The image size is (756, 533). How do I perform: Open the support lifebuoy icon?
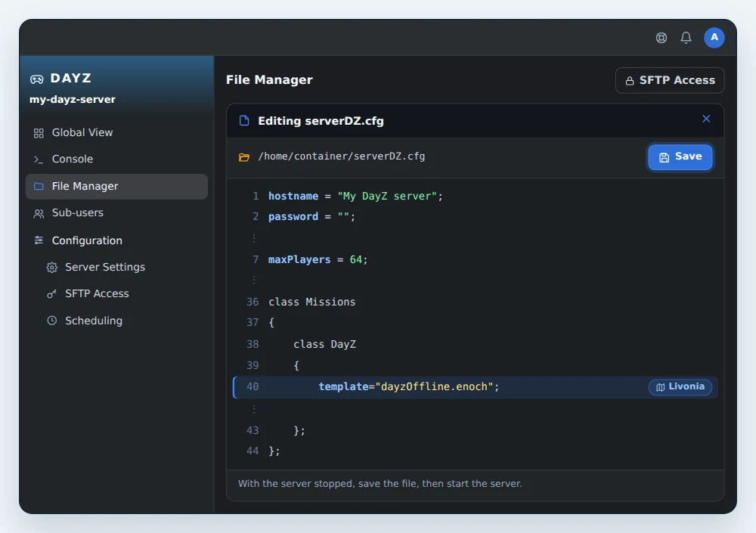coord(661,38)
